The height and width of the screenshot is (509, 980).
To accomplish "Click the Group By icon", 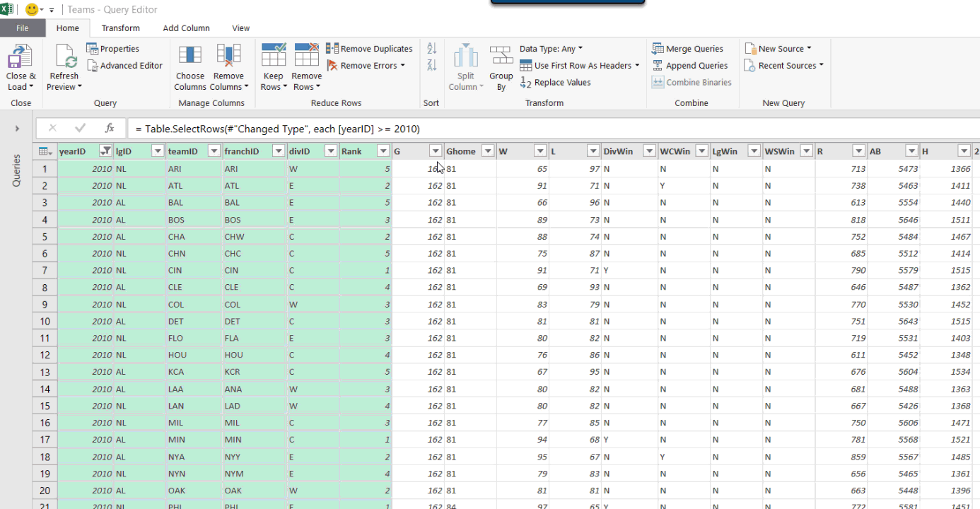I will coord(501,57).
